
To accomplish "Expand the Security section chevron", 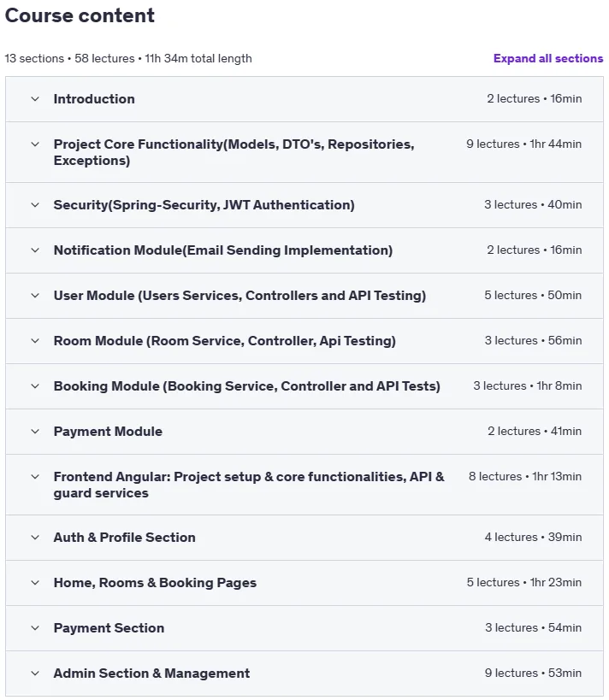I will pyautogui.click(x=35, y=205).
